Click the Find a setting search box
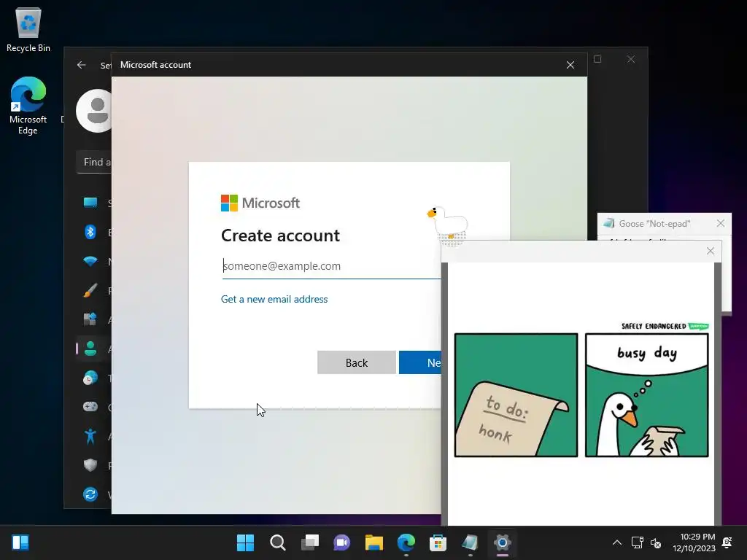Viewport: 747px width, 560px height. [x=94, y=163]
